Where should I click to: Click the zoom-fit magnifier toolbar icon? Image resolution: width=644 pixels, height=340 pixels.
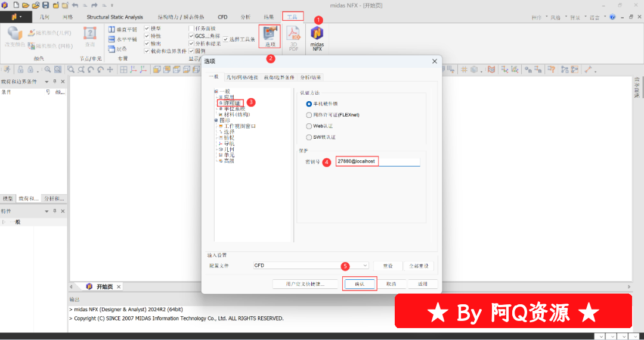pos(57,70)
